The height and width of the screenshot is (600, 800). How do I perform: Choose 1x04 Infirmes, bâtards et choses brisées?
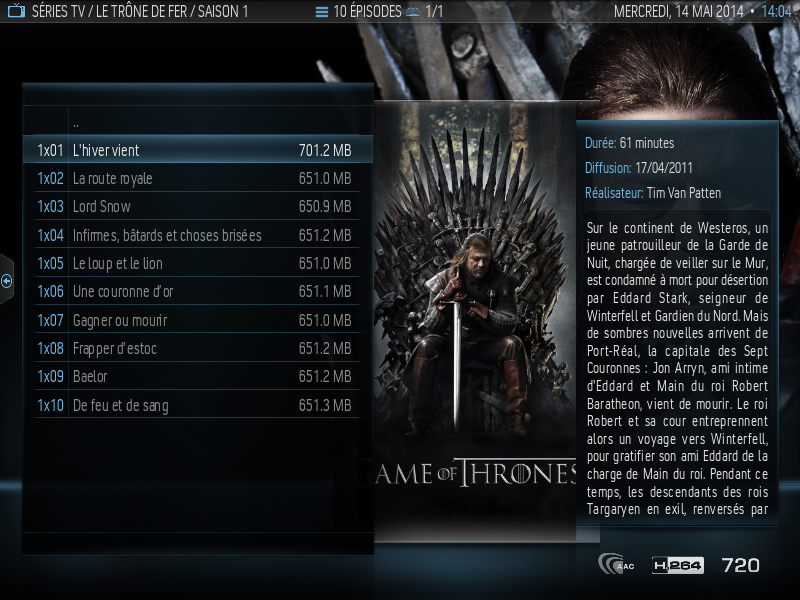pyautogui.click(x=198, y=235)
